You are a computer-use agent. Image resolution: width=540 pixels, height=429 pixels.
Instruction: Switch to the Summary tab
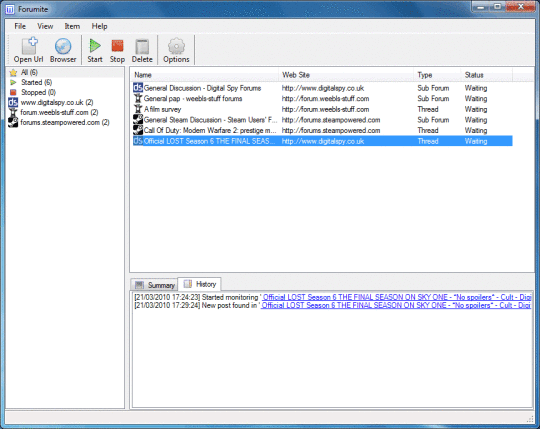point(154,285)
